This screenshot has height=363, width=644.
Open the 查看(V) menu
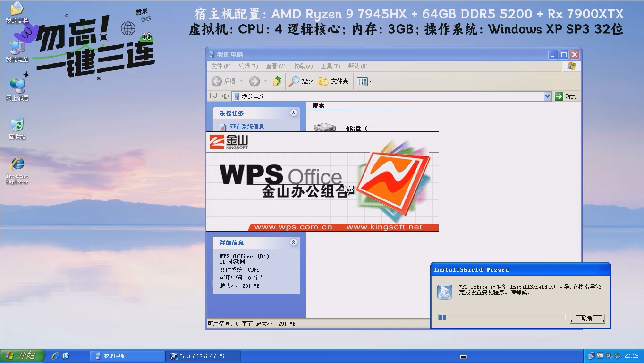pos(275,66)
